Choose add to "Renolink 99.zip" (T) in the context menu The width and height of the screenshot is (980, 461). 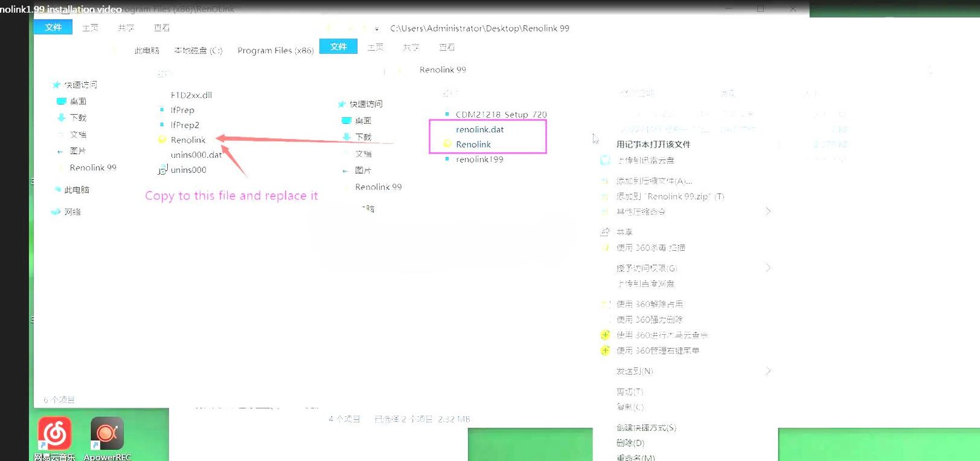[670, 196]
